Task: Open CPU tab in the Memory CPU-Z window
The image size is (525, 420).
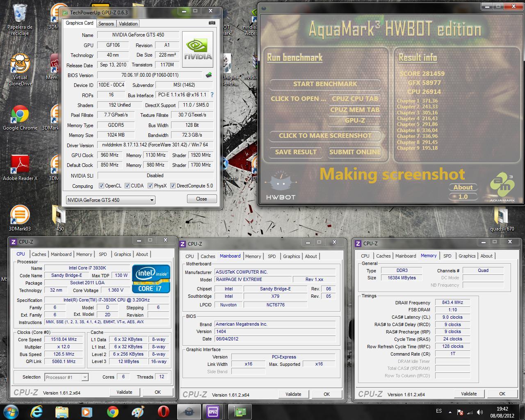Action: (365, 256)
